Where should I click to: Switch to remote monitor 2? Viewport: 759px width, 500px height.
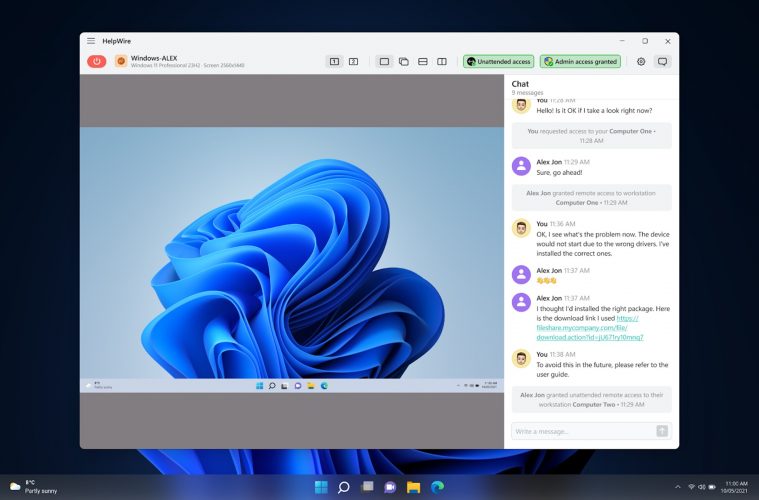point(353,61)
